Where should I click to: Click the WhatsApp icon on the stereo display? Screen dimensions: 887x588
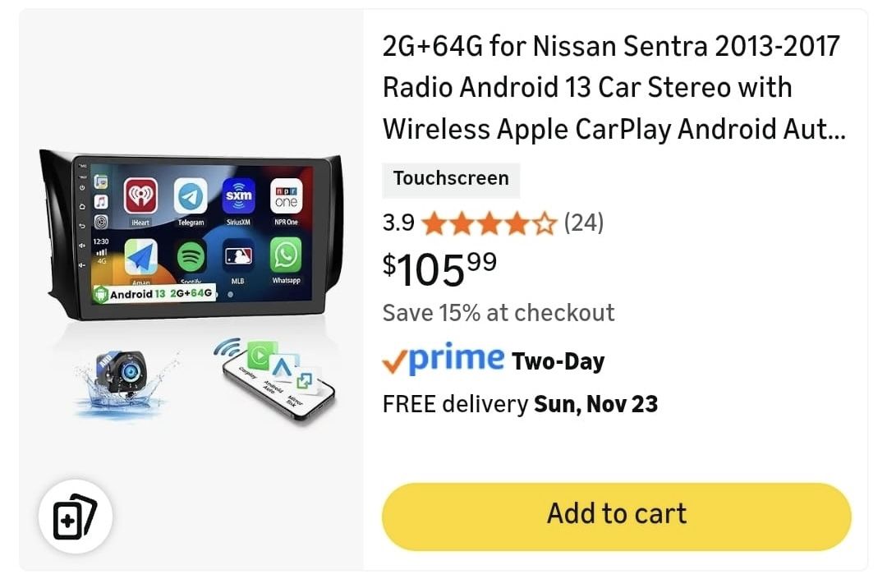click(286, 256)
